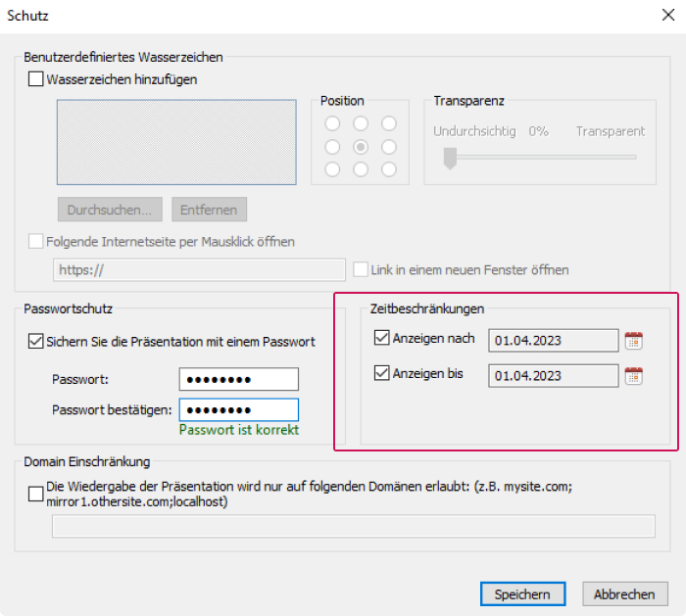Select the center watermark position radio button
Image resolution: width=686 pixels, height=616 pixels.
[x=361, y=147]
